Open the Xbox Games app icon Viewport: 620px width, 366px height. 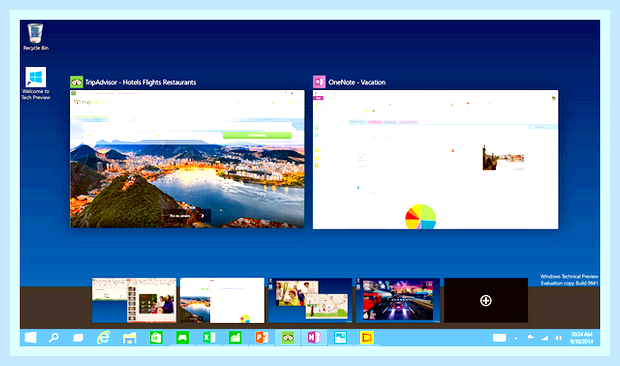coord(182,338)
